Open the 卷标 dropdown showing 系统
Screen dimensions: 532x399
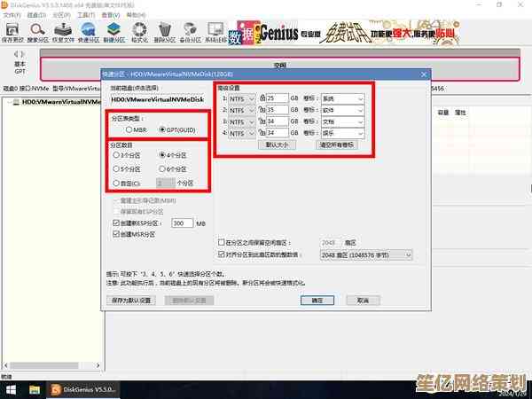pyautogui.click(x=341, y=98)
